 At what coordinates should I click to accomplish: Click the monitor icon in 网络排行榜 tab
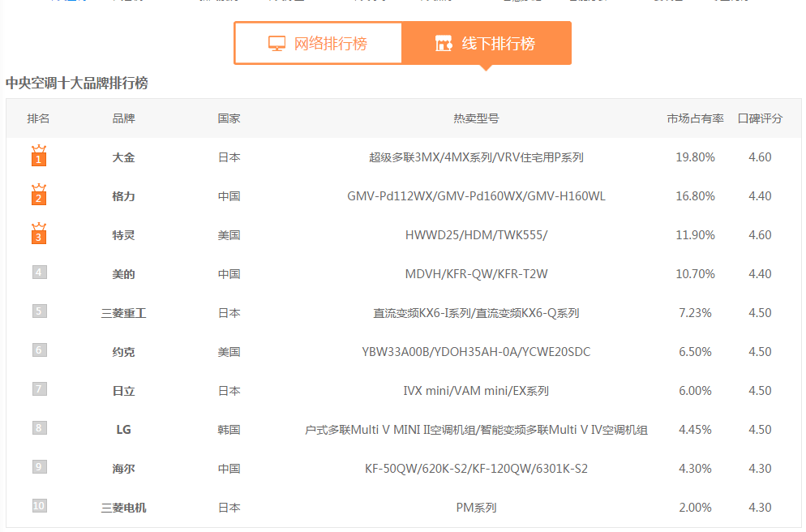tap(277, 44)
